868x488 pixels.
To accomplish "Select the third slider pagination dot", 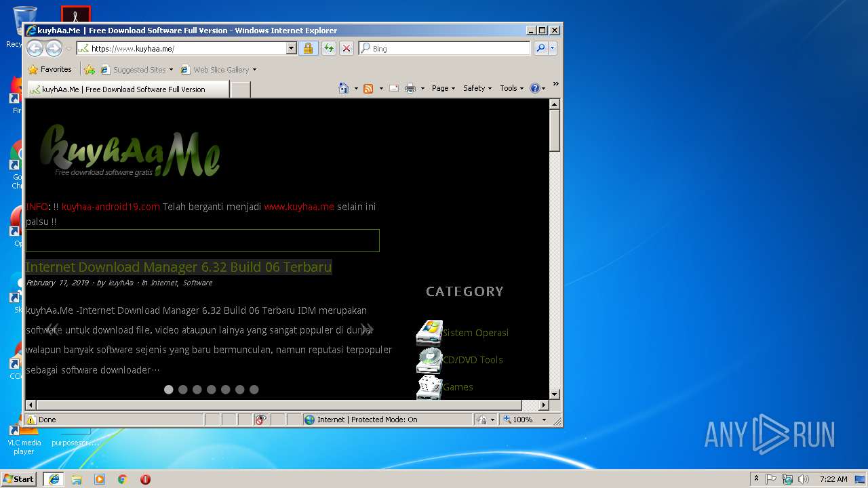I will click(x=197, y=390).
